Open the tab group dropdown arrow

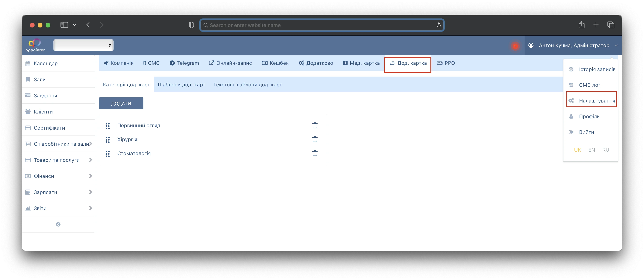[x=74, y=25]
